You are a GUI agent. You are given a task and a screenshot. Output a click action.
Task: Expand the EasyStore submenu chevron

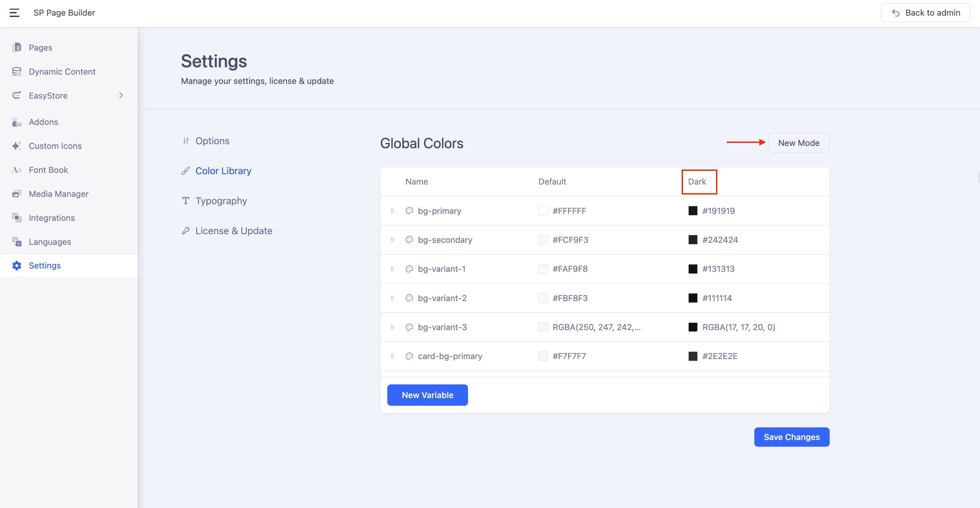[121, 96]
